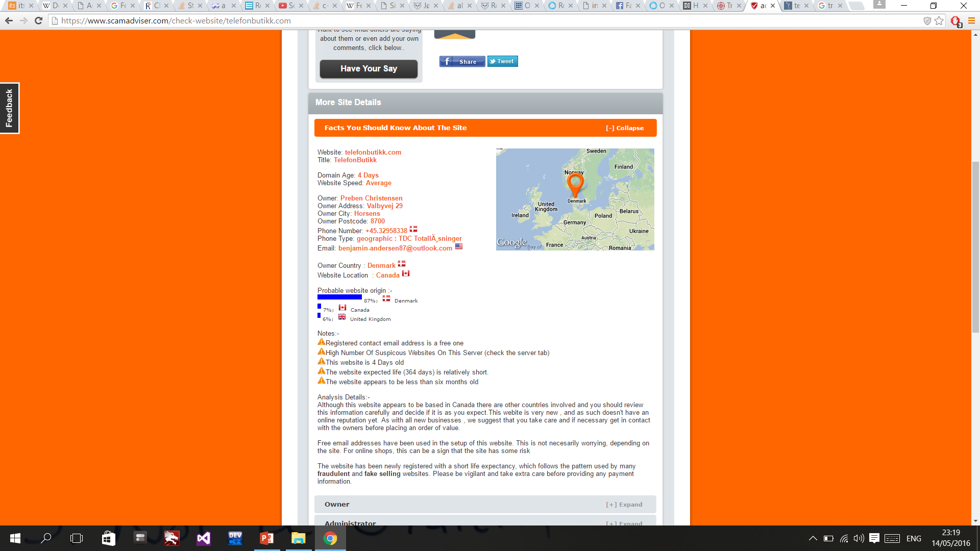Open the taskbar search
The height and width of the screenshot is (551, 980).
[x=46, y=538]
